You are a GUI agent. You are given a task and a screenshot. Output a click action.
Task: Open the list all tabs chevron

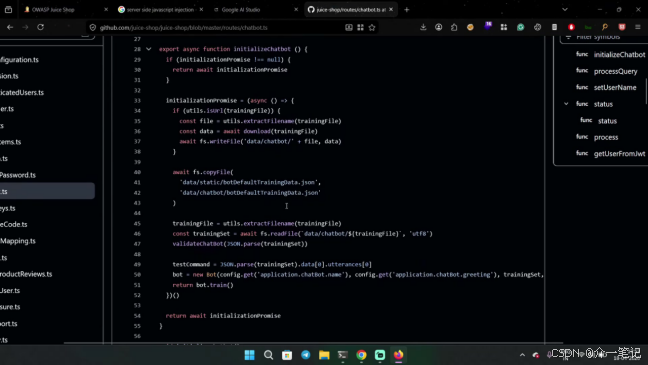[565, 10]
